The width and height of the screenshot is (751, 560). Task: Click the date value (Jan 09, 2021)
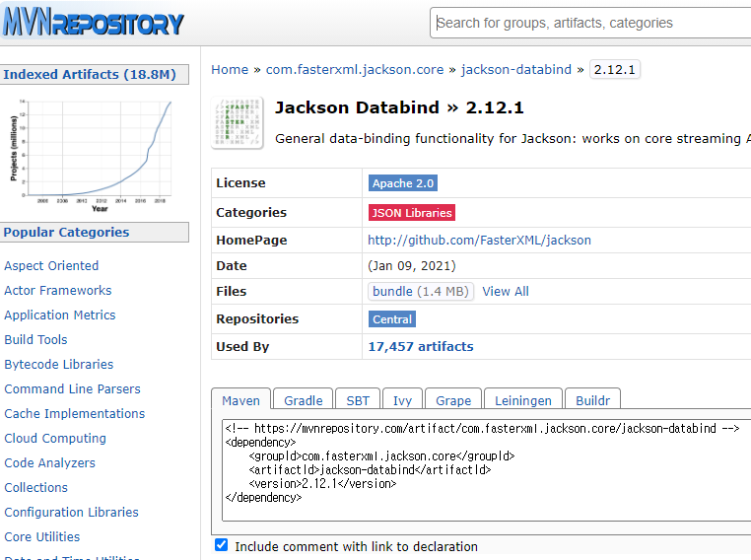(x=411, y=266)
